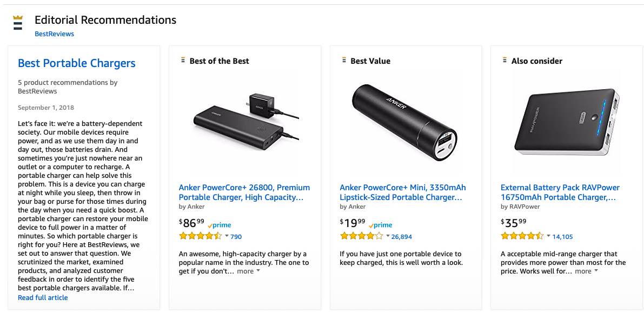Open the BestReviews link under the heading

coord(54,34)
